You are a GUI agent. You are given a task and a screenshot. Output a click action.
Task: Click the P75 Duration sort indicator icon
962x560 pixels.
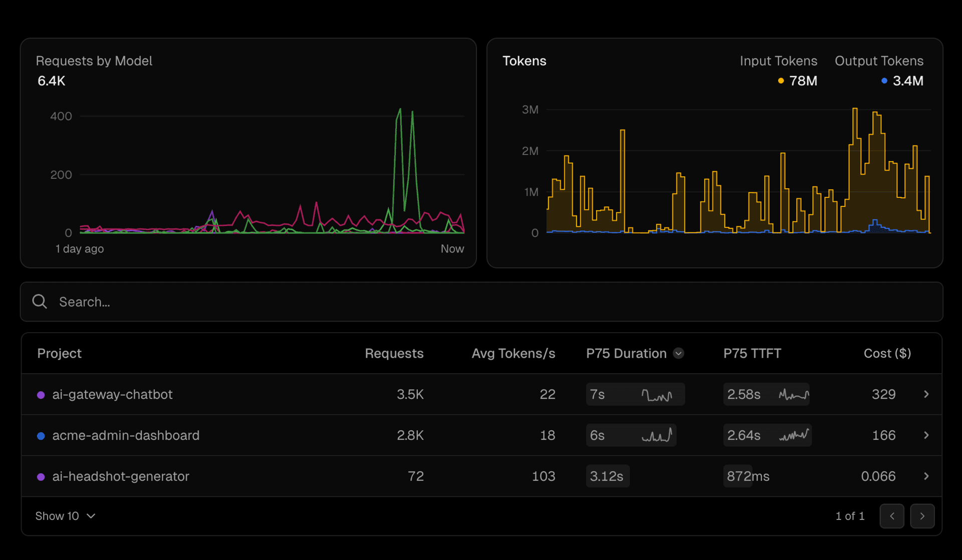pos(678,353)
